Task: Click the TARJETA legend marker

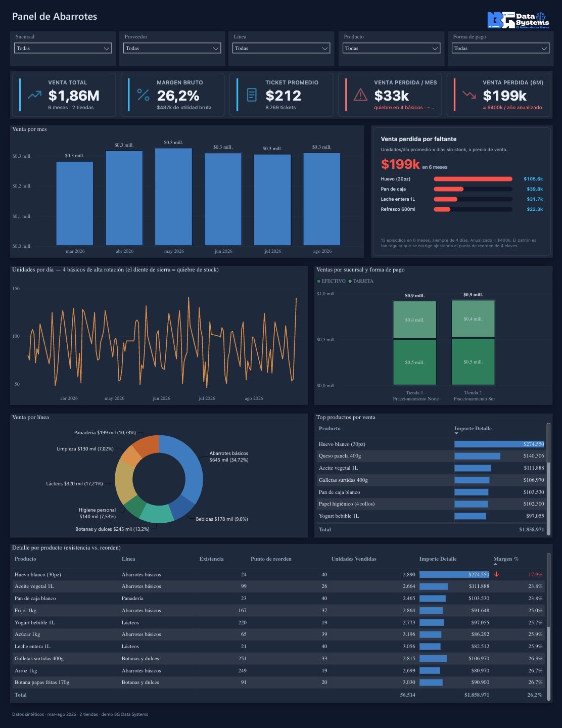Action: point(350,281)
